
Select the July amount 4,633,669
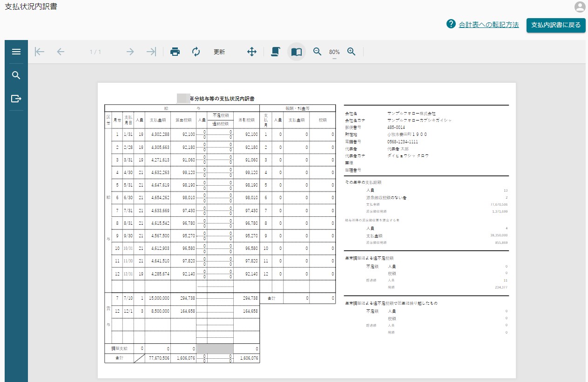coord(160,211)
